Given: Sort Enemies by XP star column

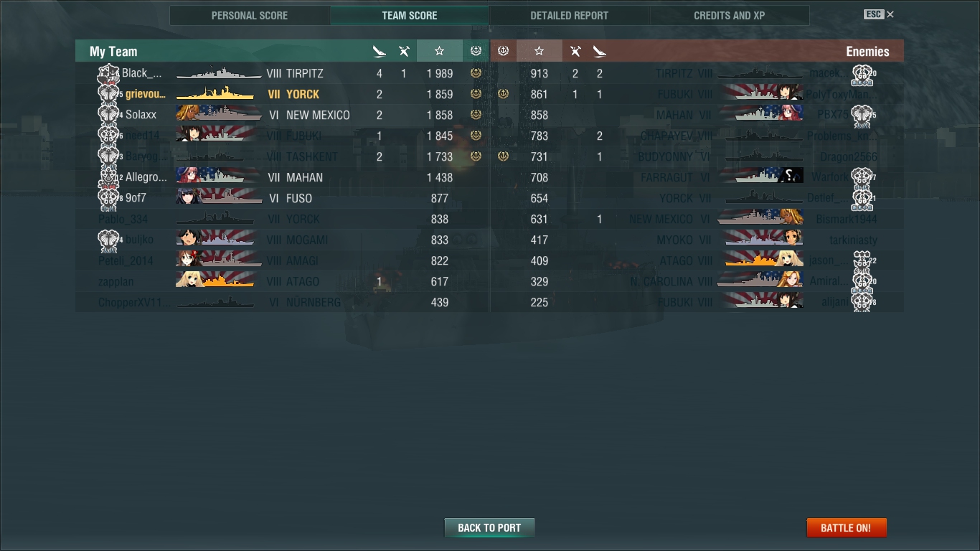Looking at the screenshot, I should point(540,51).
